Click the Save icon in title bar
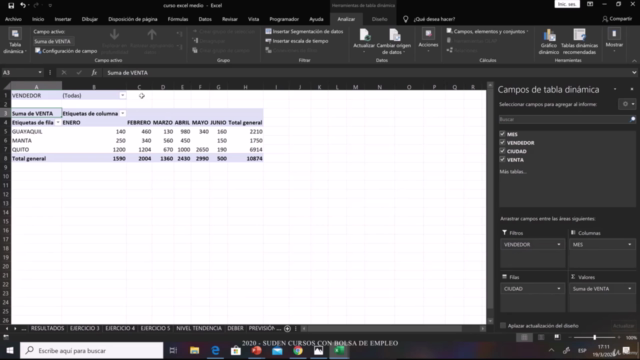 (11, 5)
